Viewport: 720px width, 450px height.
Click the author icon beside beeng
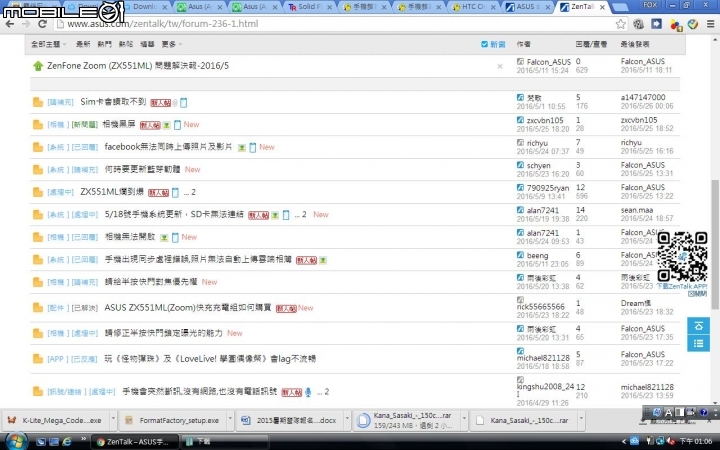520,255
